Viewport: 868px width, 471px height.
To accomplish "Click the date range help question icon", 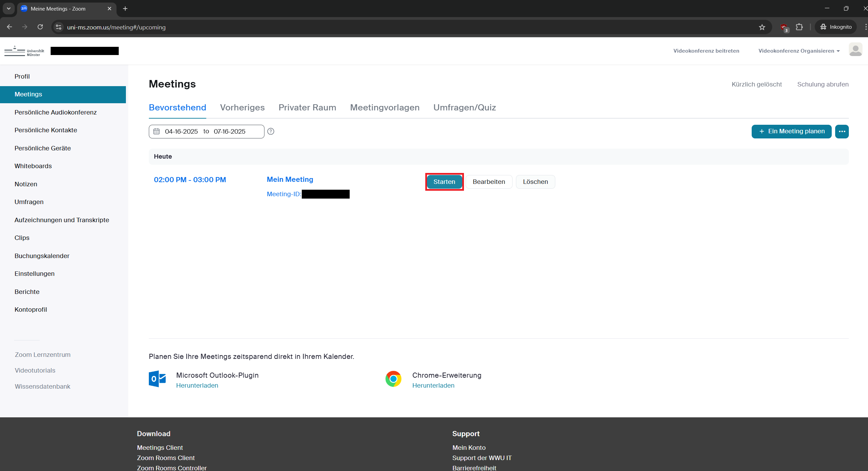I will (x=271, y=132).
